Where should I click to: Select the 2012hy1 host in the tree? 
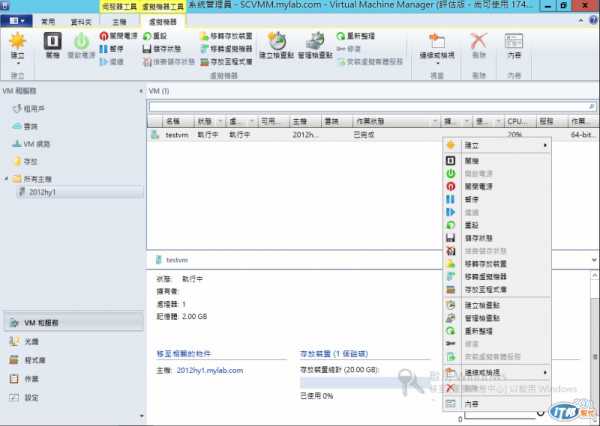80,192
